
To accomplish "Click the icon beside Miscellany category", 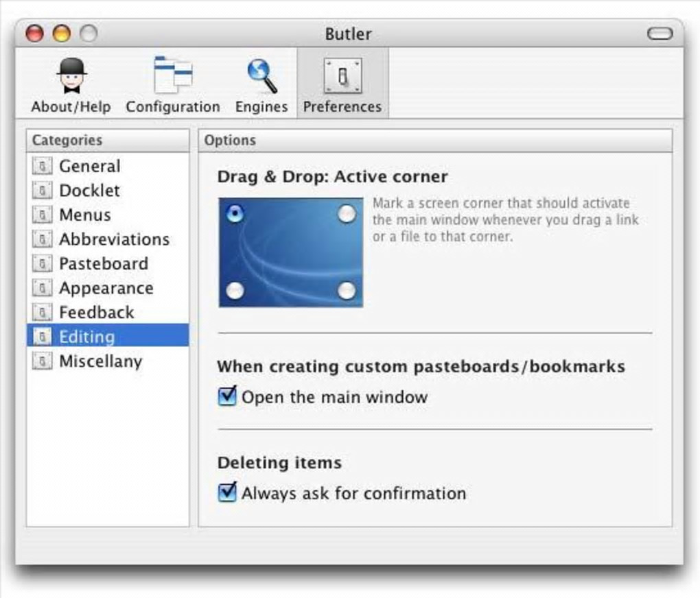I will click(x=43, y=361).
